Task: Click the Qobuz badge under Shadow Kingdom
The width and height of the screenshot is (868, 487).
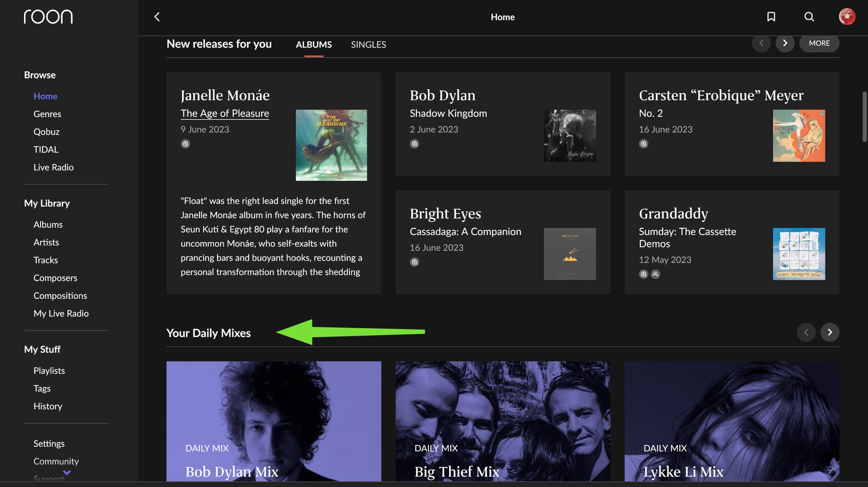Action: [414, 144]
